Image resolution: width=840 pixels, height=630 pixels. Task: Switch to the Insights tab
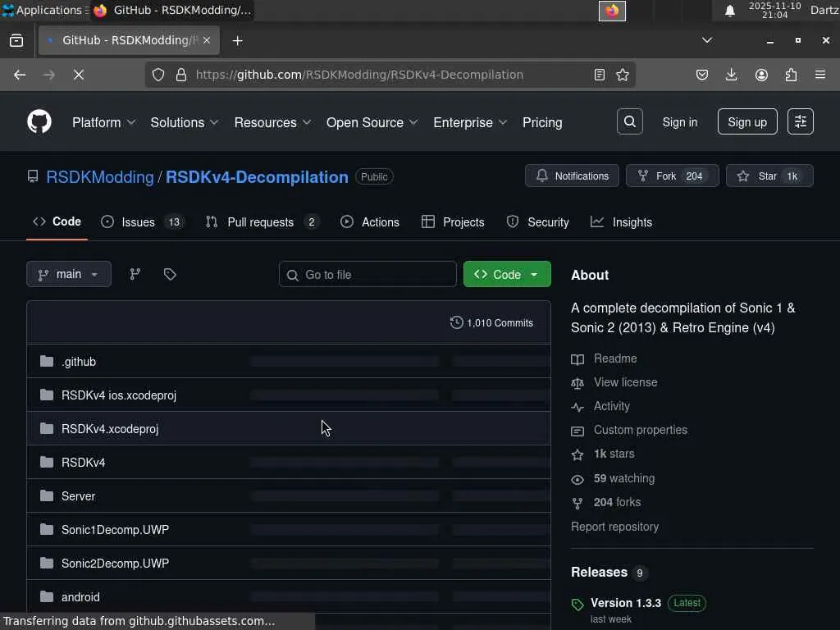622,221
